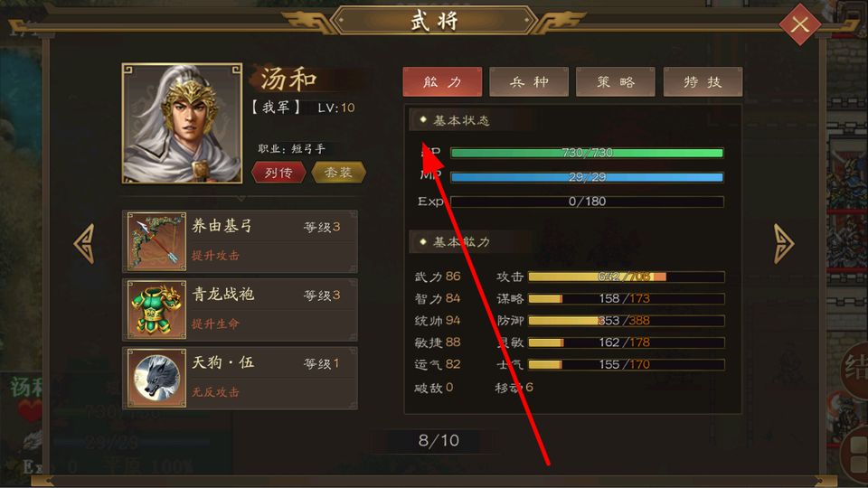Open the 列传 biography button
This screenshot has width=868, height=488.
(x=278, y=173)
